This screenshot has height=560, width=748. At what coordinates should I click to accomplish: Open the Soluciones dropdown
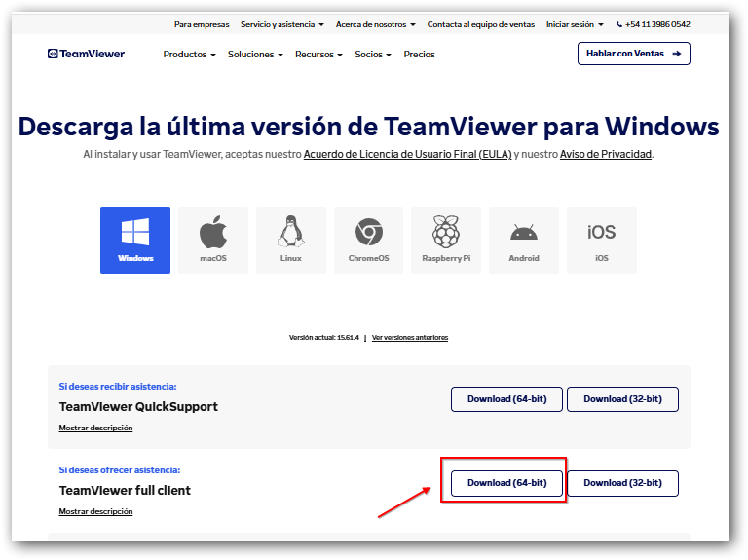coord(255,55)
